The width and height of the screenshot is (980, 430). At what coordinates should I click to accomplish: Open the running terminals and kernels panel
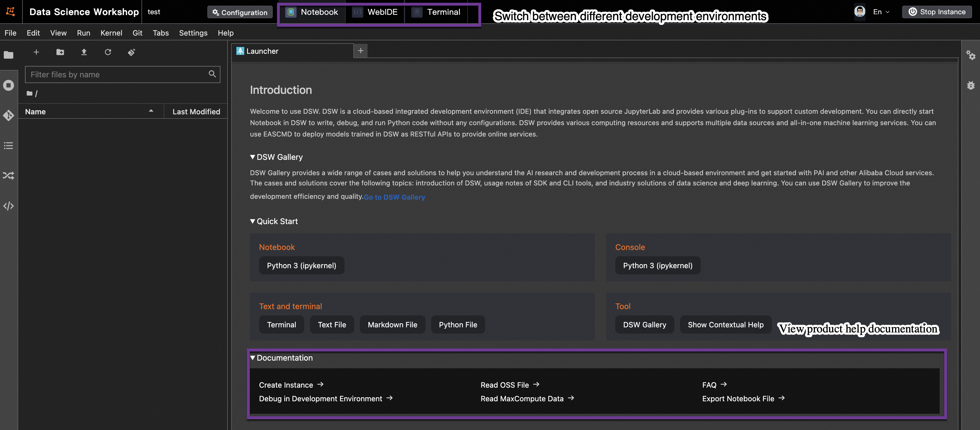coord(8,85)
